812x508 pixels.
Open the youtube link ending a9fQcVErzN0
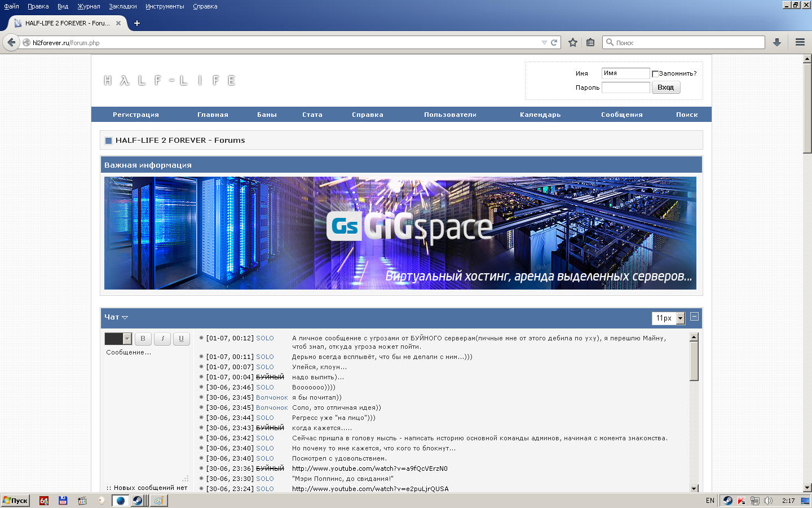(370, 468)
